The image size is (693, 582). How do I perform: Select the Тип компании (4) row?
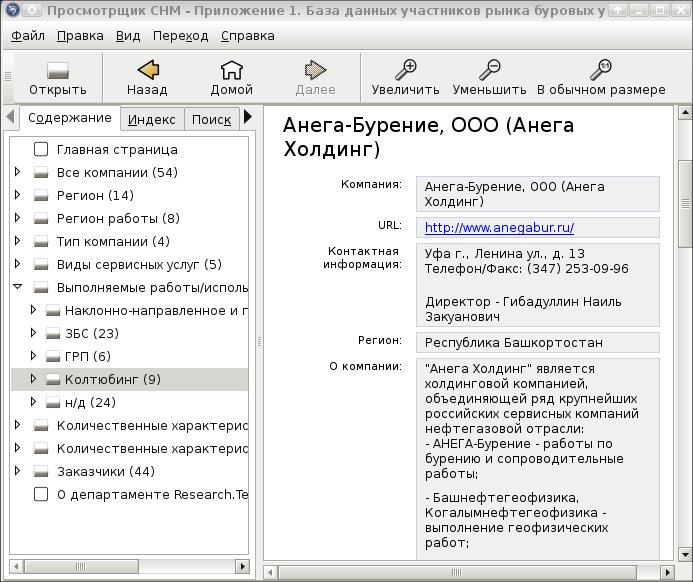(129, 241)
